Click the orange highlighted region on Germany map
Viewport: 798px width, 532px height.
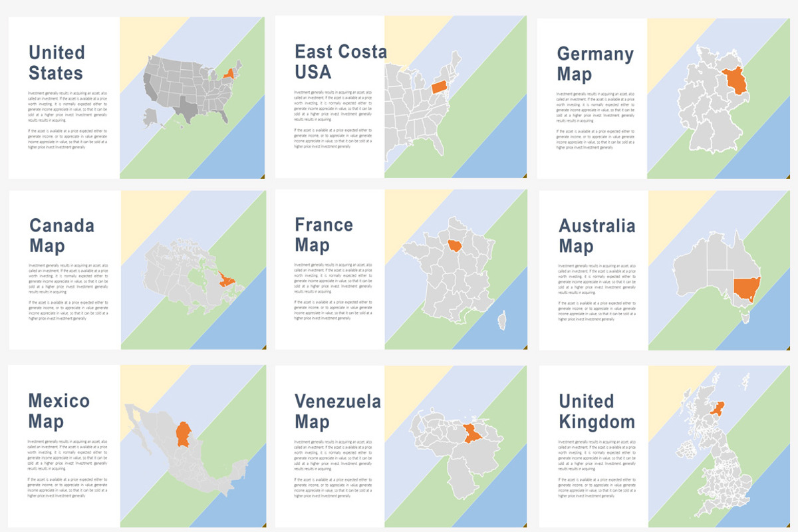(x=736, y=82)
